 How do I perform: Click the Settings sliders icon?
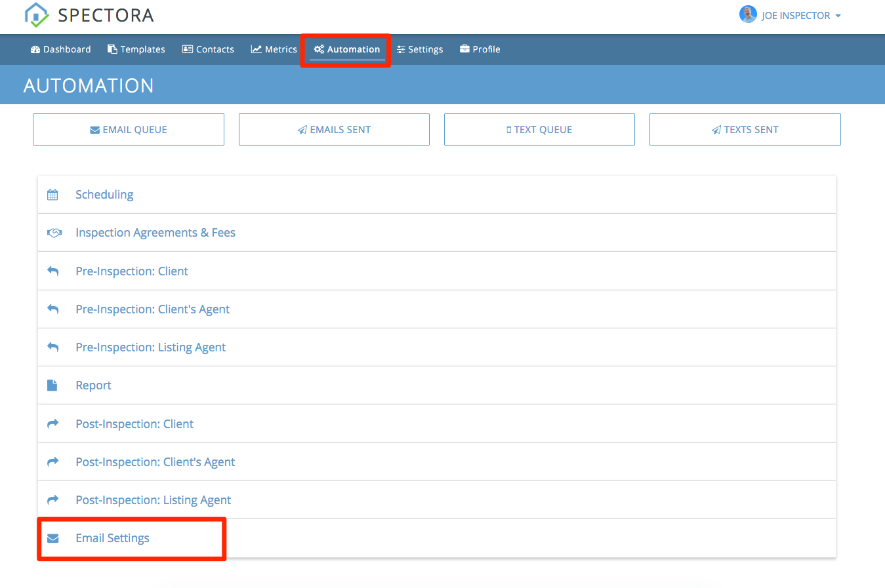[401, 49]
